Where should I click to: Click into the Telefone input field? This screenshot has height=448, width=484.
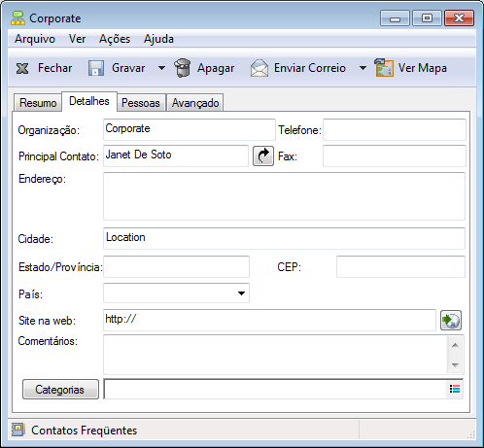click(x=395, y=129)
